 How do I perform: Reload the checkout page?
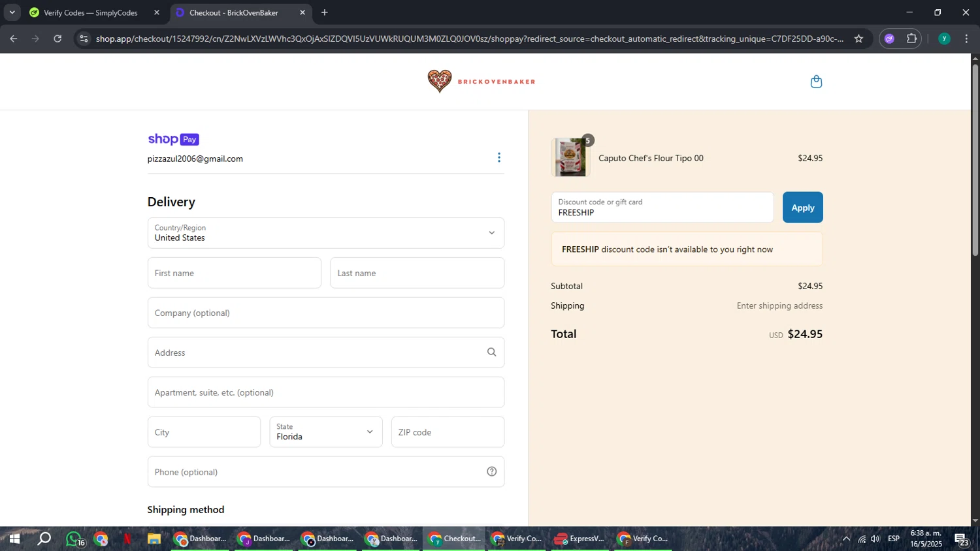pyautogui.click(x=57, y=39)
